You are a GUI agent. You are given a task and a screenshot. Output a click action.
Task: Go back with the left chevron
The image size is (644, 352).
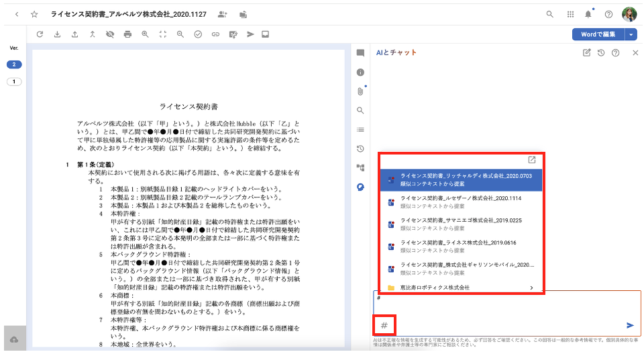coord(17,14)
